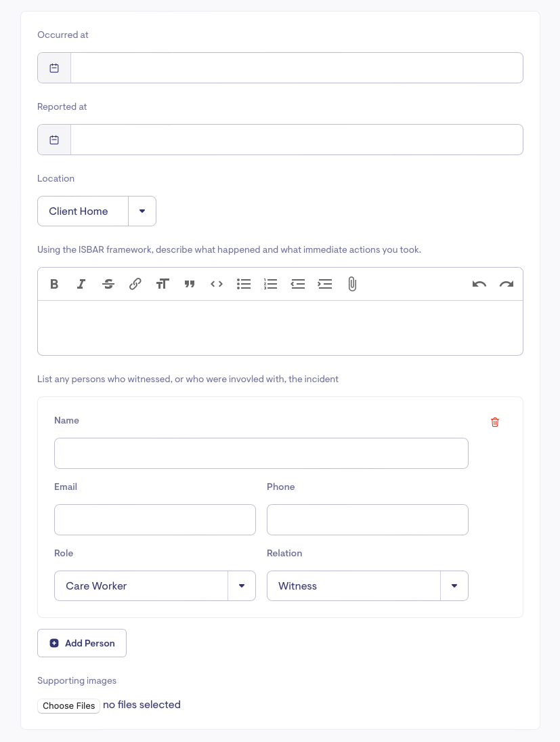The image size is (560, 742).
Task: Apply italic formatting in the editor toolbar
Action: coord(81,284)
